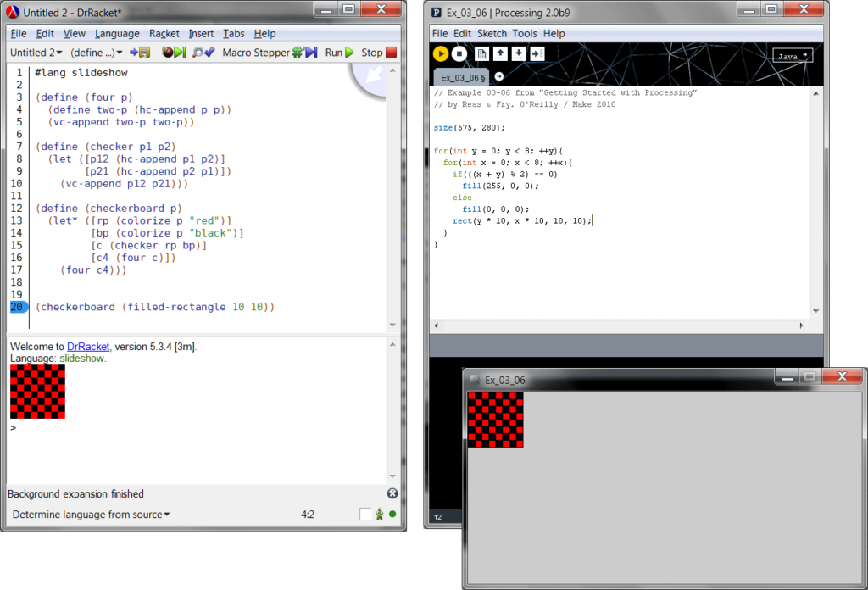This screenshot has height=590, width=868.
Task: Click the checkerboard image in DrRacket output
Action: 38,392
